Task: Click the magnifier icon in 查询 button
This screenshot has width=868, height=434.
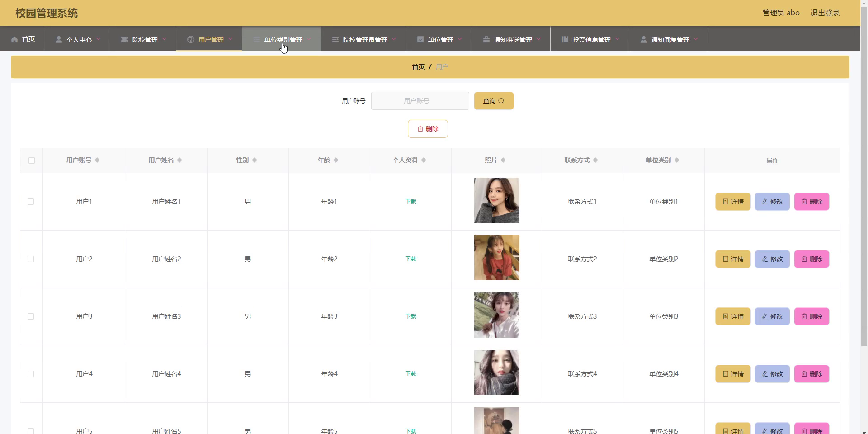Action: (501, 101)
